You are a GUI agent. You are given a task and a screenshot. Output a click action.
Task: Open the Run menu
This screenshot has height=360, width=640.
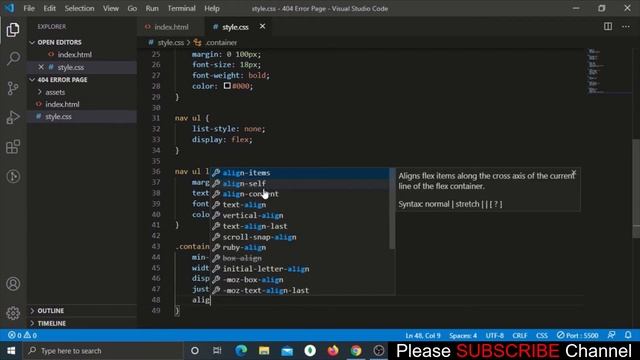coord(152,8)
